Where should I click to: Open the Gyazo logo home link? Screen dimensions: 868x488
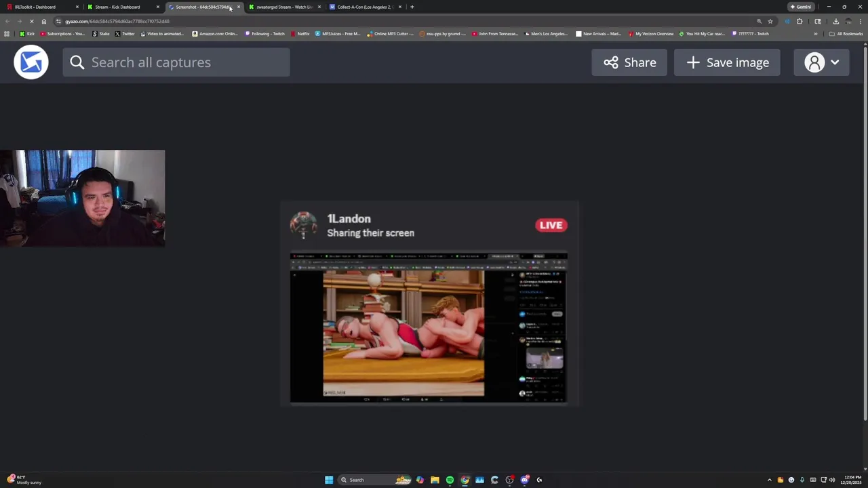31,62
